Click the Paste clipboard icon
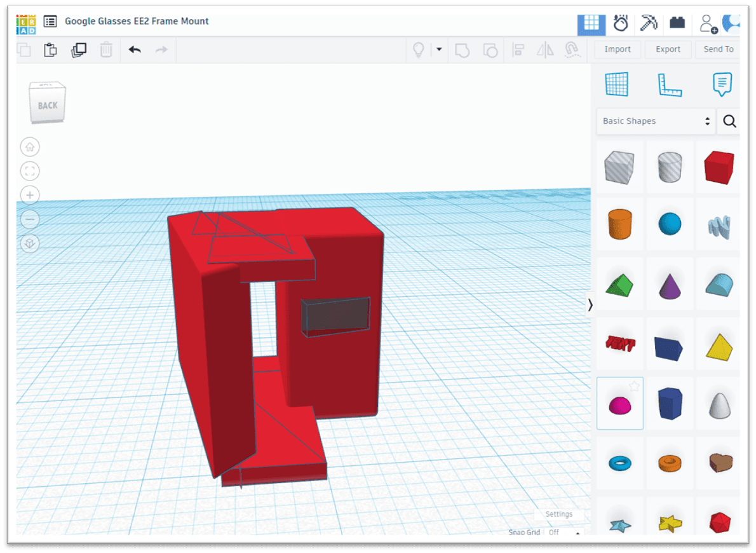This screenshot has height=553, width=756. 50,50
